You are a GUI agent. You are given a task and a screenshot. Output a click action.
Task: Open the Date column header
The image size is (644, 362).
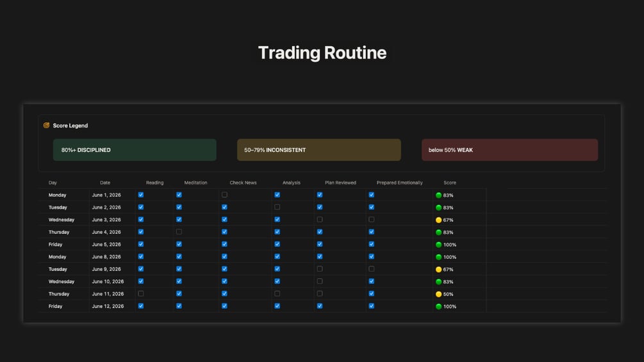tap(104, 183)
